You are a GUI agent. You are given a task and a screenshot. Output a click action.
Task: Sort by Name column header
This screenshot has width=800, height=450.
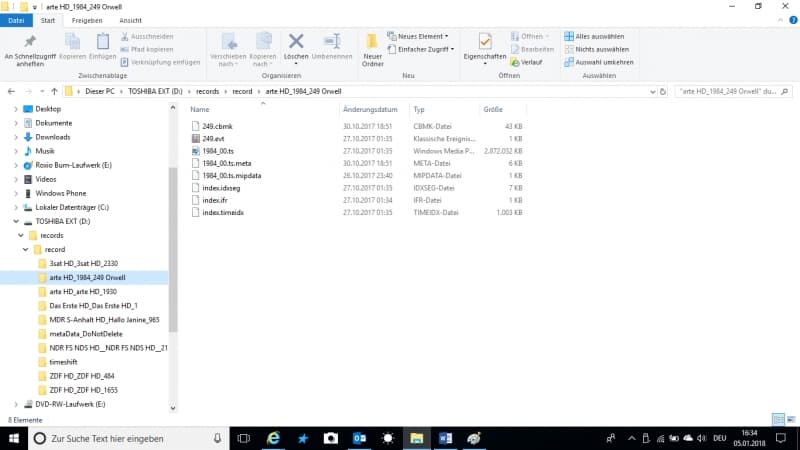(x=199, y=109)
